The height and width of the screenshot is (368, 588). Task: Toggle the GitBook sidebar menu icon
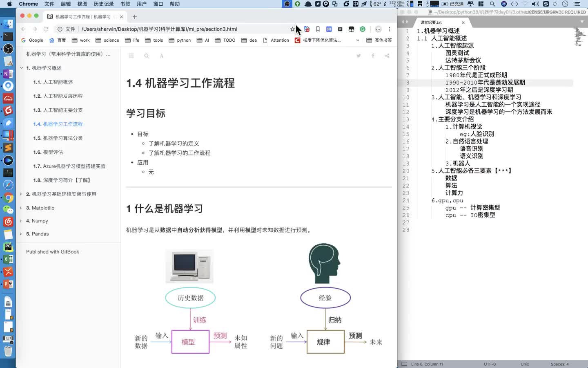(131, 56)
